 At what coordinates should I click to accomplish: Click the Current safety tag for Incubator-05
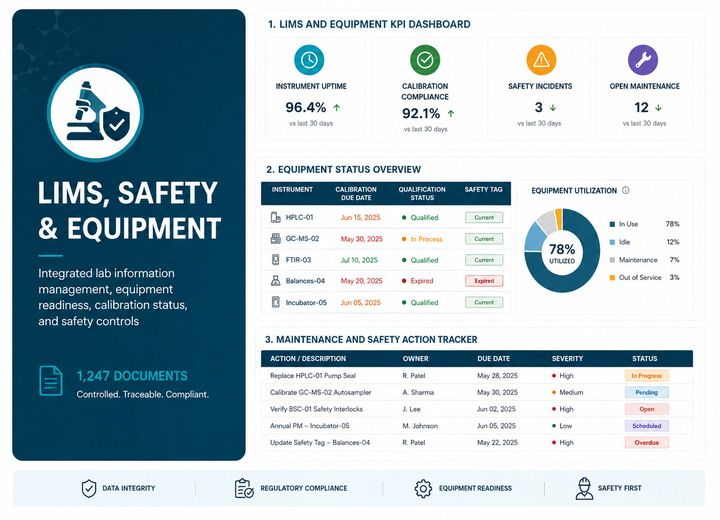[x=484, y=302]
